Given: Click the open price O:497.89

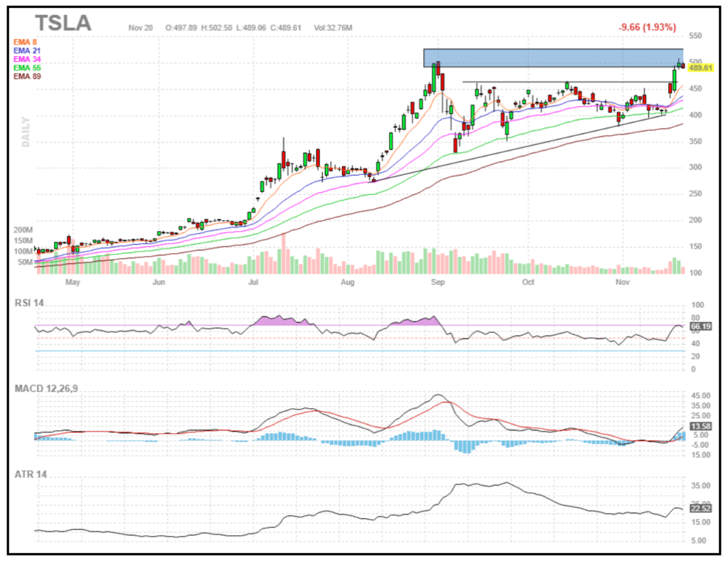Looking at the screenshot, I should pos(181,28).
